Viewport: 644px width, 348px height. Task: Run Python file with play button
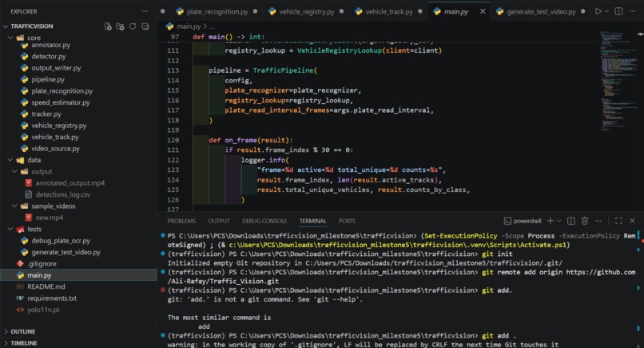point(598,11)
